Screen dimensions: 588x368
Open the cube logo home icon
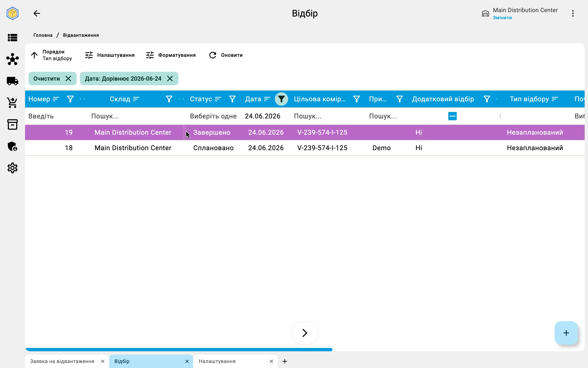click(x=12, y=13)
